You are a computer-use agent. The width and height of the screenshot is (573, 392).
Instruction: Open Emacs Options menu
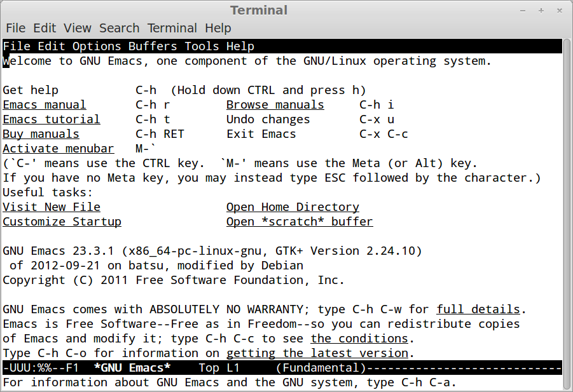pos(97,46)
